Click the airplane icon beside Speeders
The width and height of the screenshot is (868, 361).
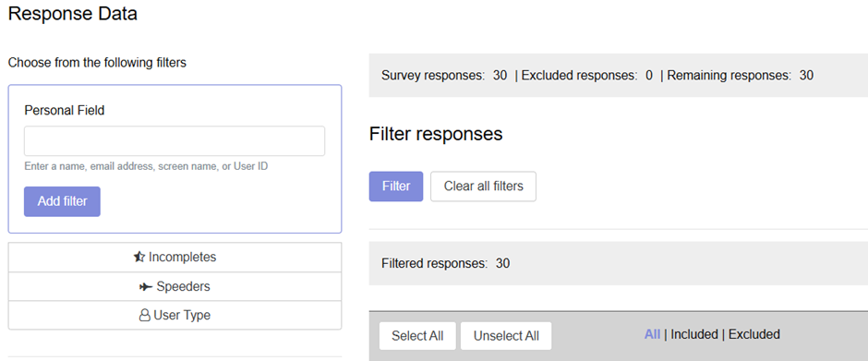click(146, 287)
